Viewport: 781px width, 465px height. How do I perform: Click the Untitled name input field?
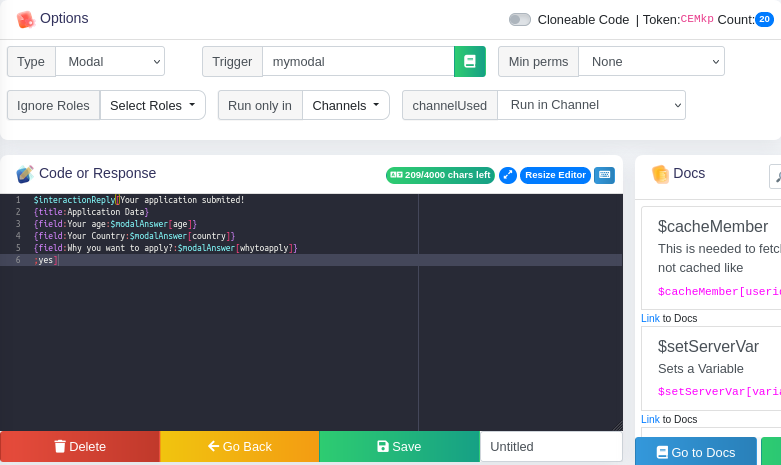[551, 447]
